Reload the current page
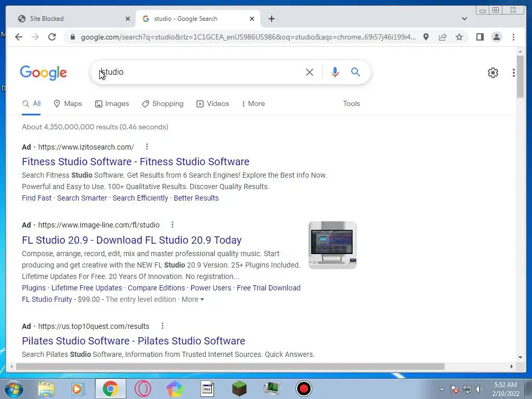The image size is (532, 399). pyautogui.click(x=52, y=37)
